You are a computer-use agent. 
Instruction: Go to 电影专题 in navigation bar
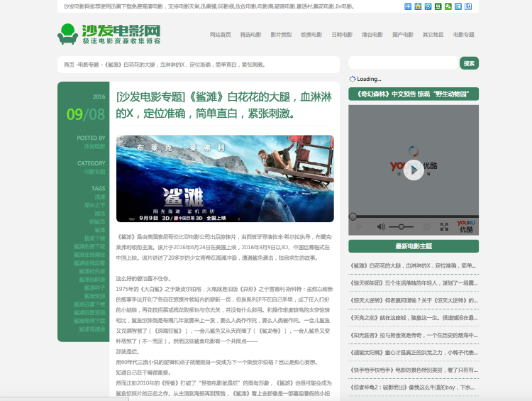(x=463, y=35)
